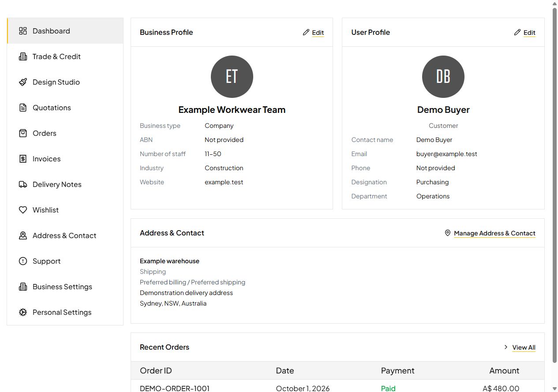The image size is (558, 392).
Task: Navigate to Orders
Action: 65,133
